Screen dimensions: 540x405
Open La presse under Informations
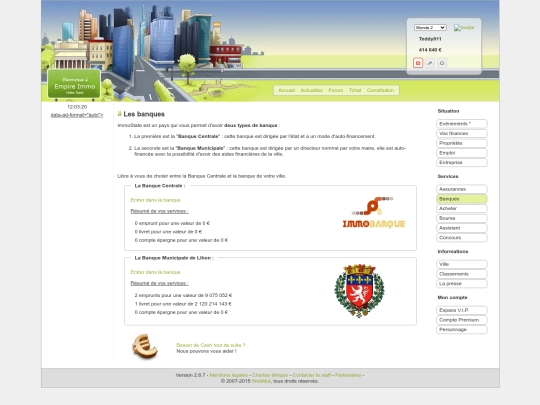pyautogui.click(x=462, y=283)
